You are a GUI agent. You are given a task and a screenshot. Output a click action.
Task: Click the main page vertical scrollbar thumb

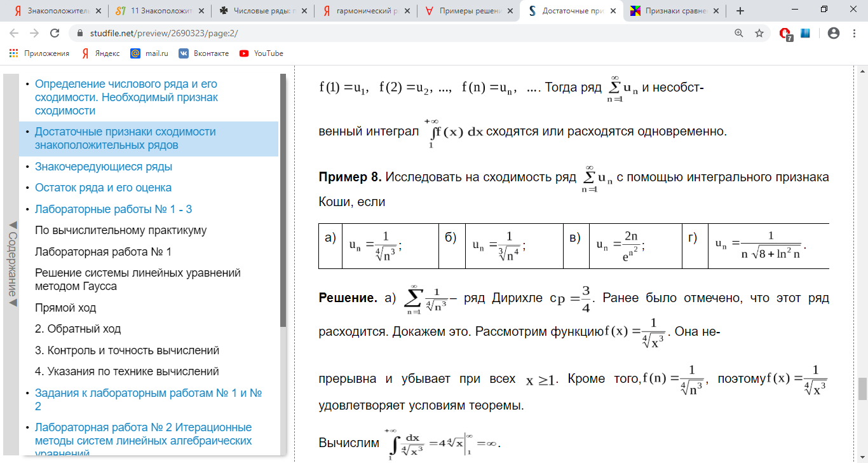coord(862,388)
